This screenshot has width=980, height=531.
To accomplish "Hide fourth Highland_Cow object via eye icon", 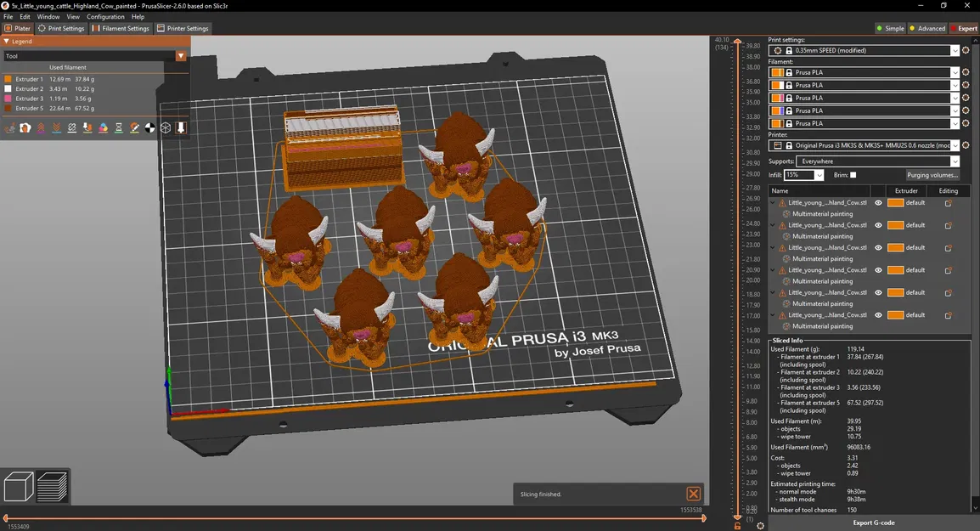I will pos(878,270).
